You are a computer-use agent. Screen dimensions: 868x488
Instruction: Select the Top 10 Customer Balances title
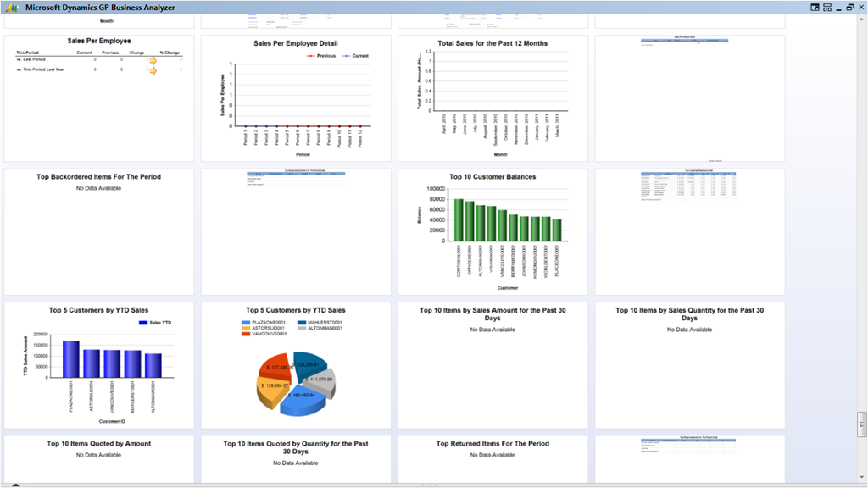[492, 177]
